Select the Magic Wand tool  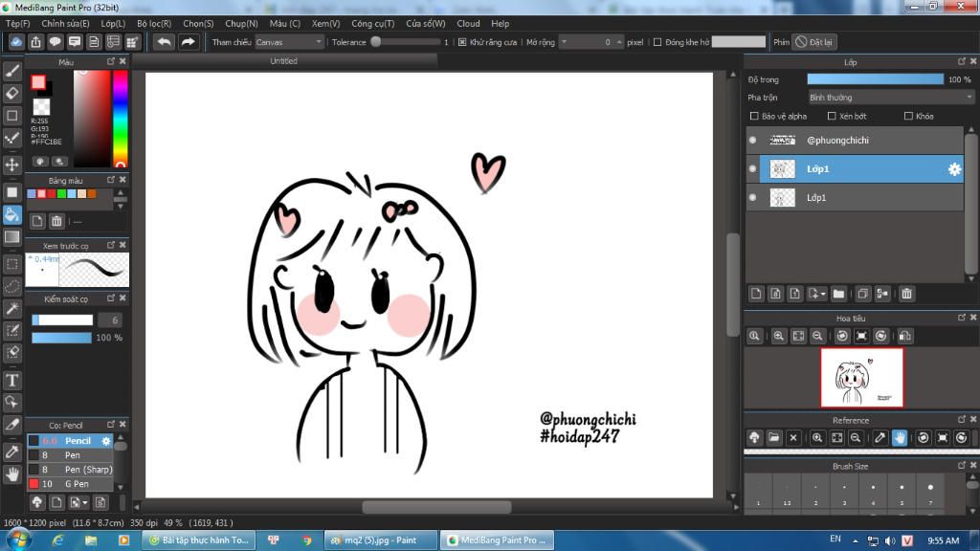11,309
